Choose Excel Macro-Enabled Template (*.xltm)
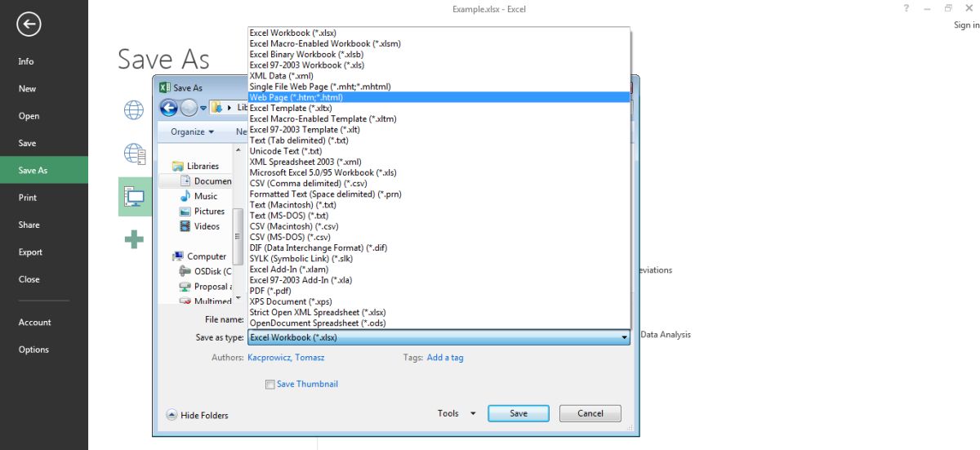Viewport: 980px width, 450px height. point(439,118)
